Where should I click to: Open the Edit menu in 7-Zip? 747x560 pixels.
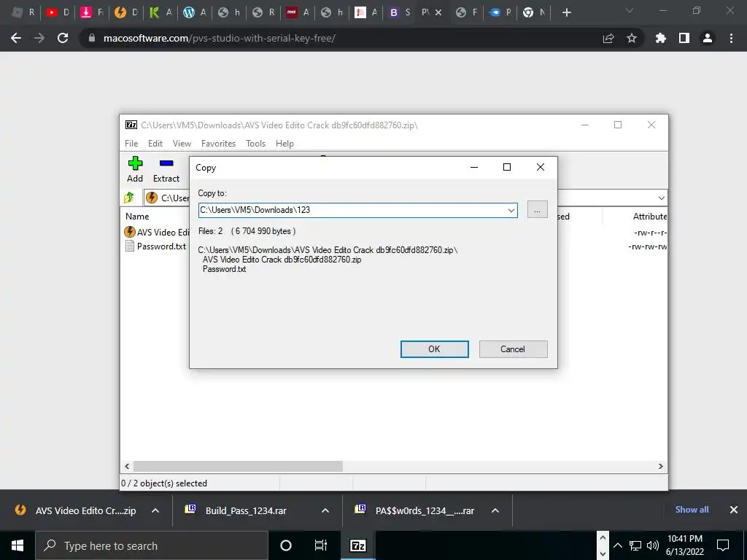(155, 144)
